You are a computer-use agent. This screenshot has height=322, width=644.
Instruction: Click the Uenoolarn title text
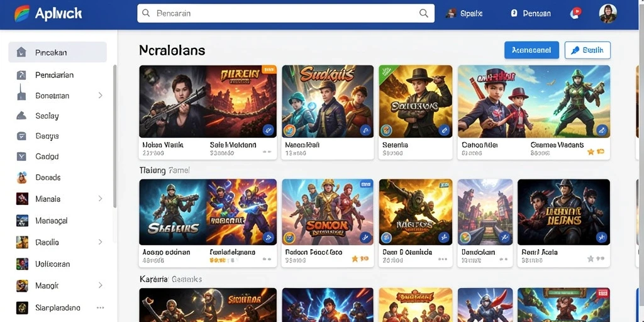coord(478,252)
